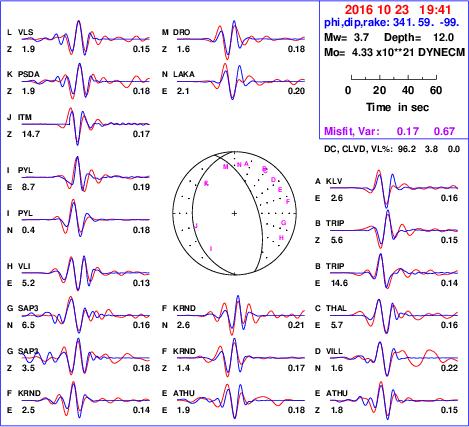Image resolution: width=469 pixels, height=427 pixels.
Task: Click the VLS station label
Action: 26,32
